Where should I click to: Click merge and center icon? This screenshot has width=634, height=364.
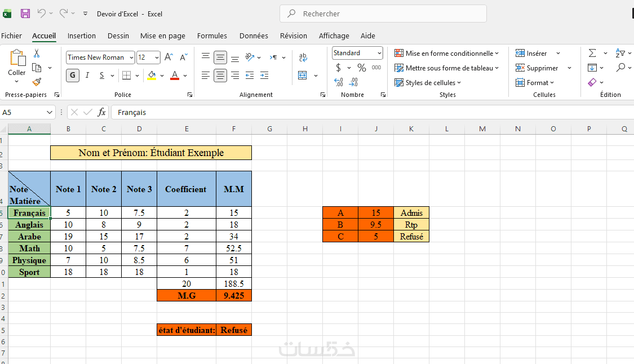click(x=303, y=76)
